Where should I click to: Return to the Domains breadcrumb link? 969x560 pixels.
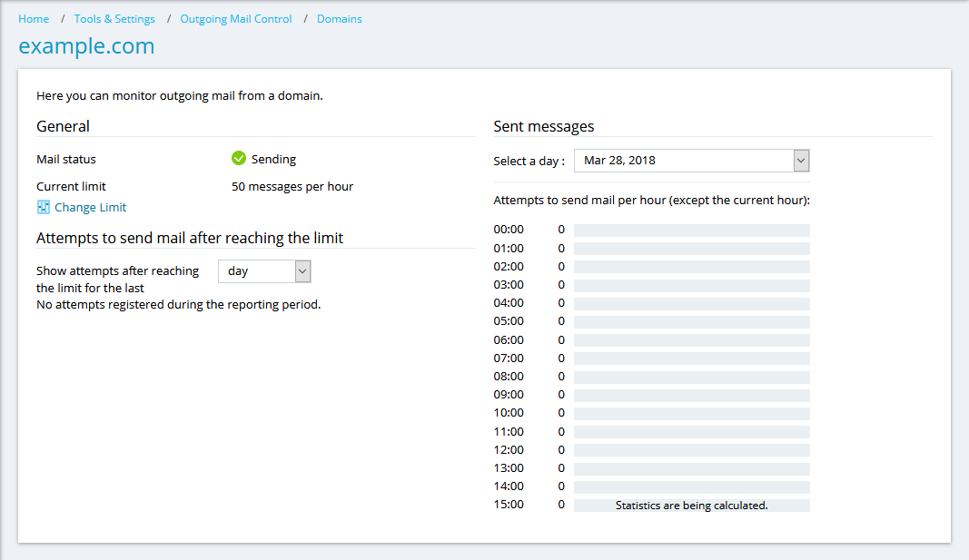[x=339, y=18]
